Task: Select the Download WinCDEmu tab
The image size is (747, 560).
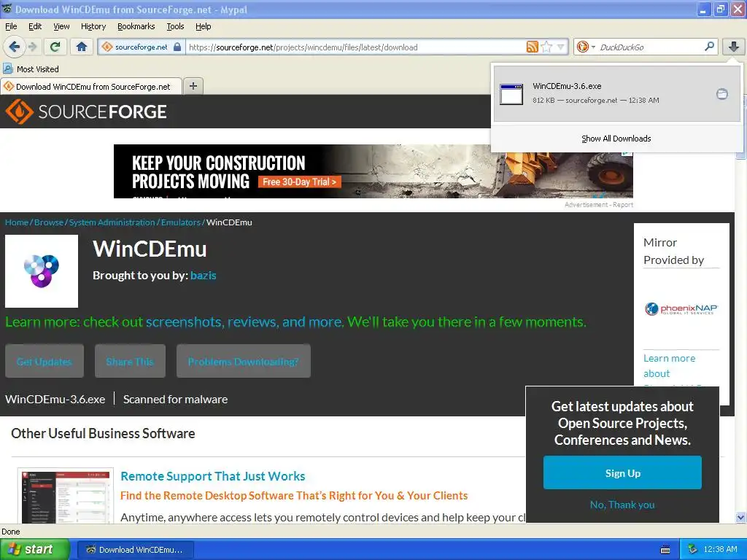Action: (x=91, y=87)
